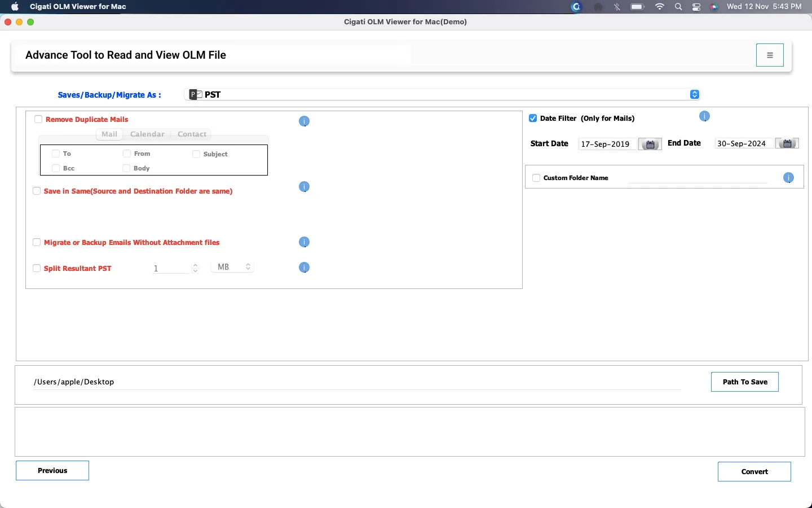Image resolution: width=812 pixels, height=508 pixels.
Task: Click info icon for Emails Without Attachment option
Action: [x=304, y=242]
